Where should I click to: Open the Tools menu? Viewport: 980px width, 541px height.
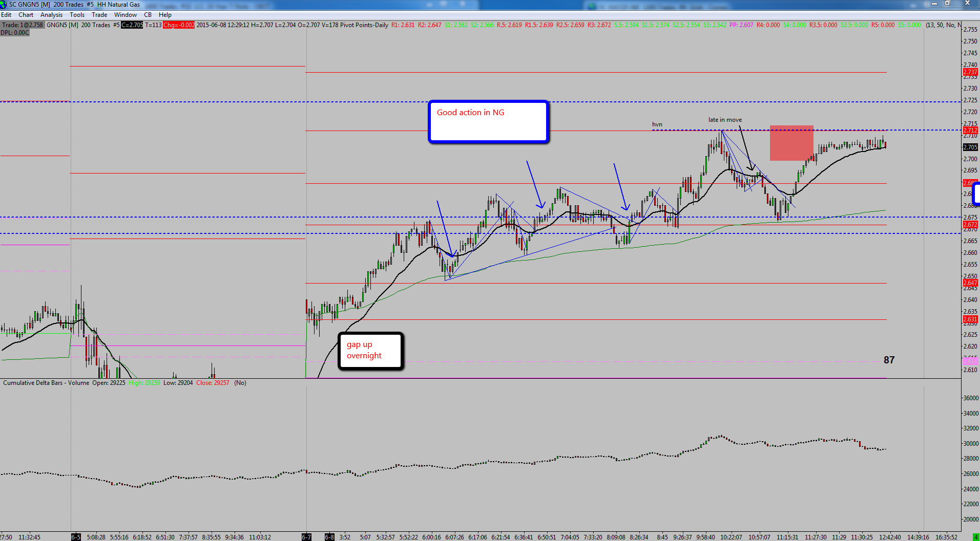[x=77, y=15]
